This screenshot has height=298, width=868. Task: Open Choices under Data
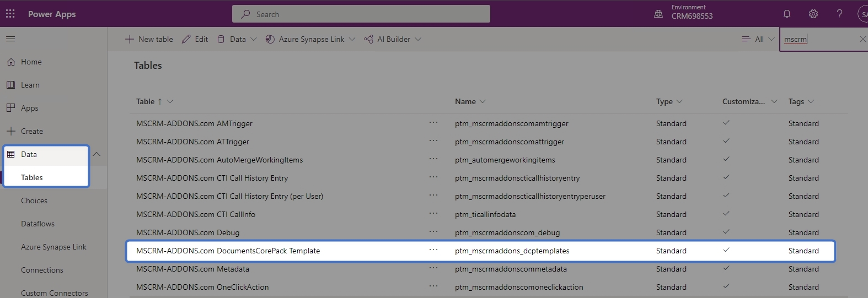(x=34, y=201)
